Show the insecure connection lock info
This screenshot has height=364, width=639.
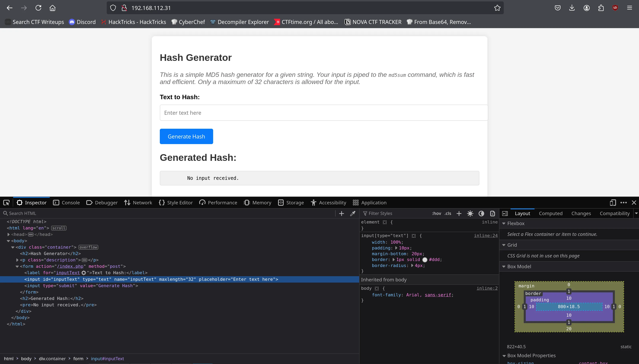[x=124, y=8]
